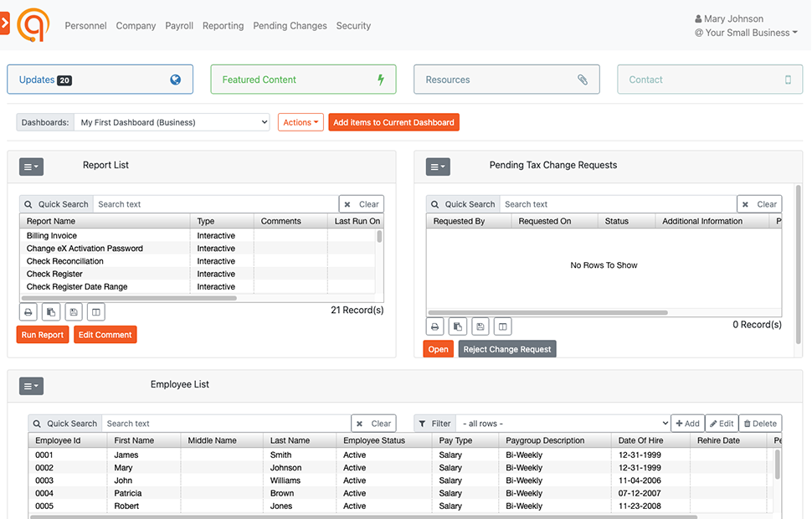812x519 pixels.
Task: Open the hamburger menu icon on Employee List panel
Action: tap(31, 386)
